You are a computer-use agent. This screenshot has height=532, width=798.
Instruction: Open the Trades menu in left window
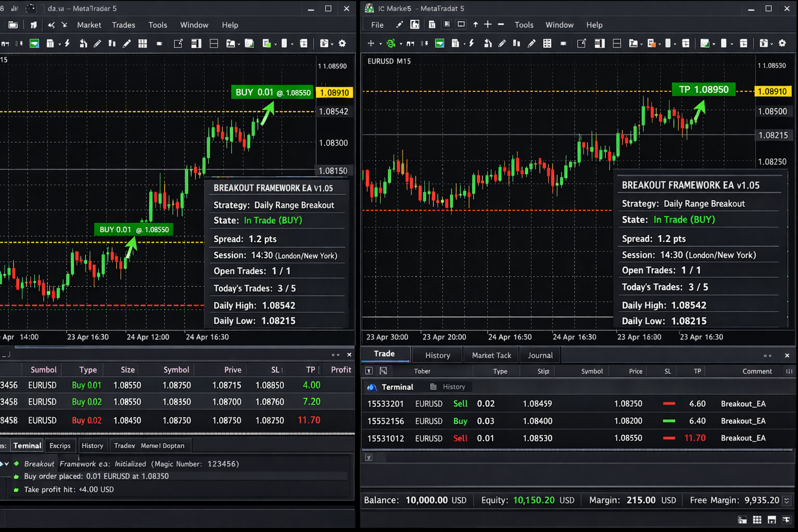click(x=123, y=25)
